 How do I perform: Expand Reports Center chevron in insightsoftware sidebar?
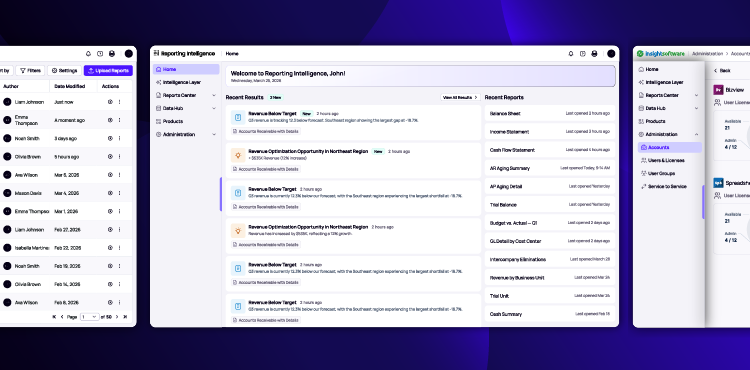pos(696,95)
